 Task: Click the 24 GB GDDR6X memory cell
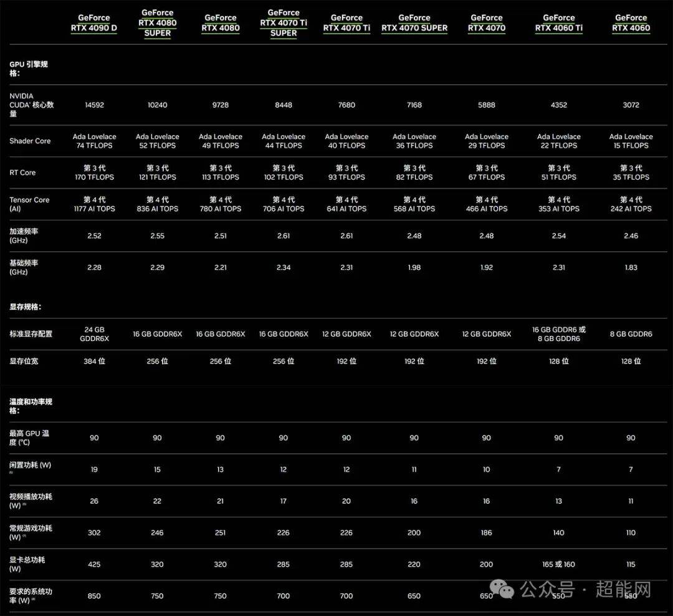[95, 334]
